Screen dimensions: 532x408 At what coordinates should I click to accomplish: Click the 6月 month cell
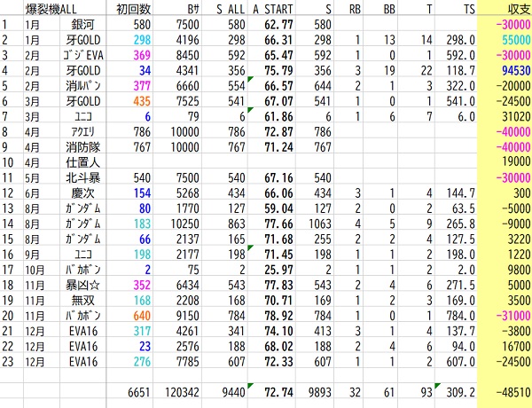[x=32, y=192]
